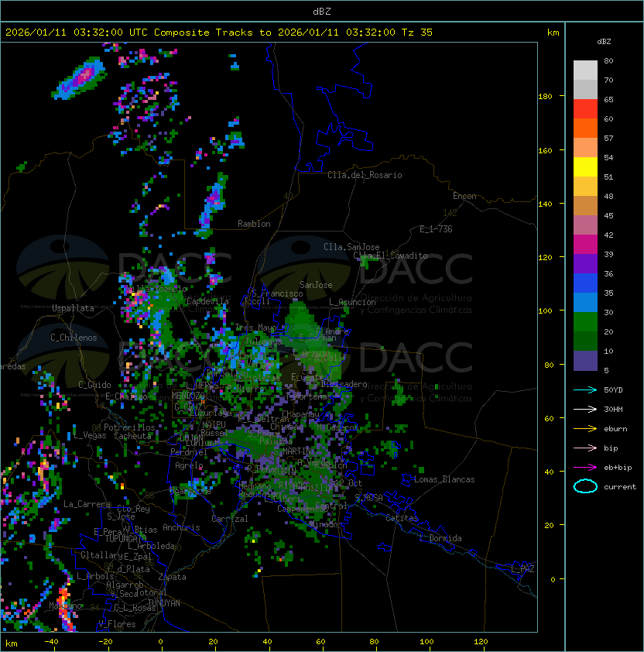644x652 pixels.
Task: Click the 100 km y-axis tick label
Action: [x=545, y=311]
